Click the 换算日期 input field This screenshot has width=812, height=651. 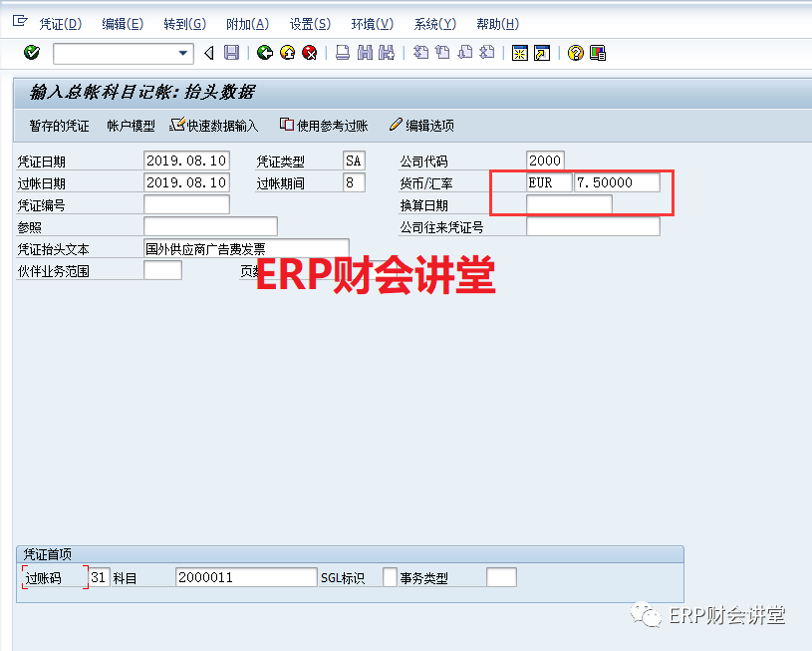569,205
